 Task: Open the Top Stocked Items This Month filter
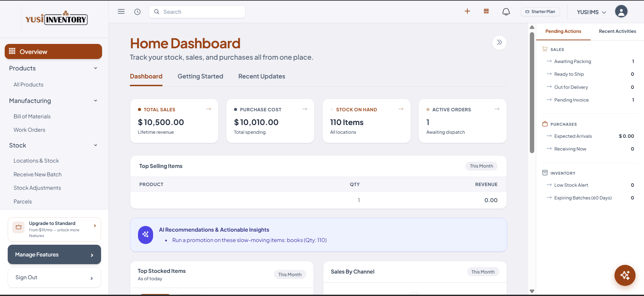(x=290, y=275)
